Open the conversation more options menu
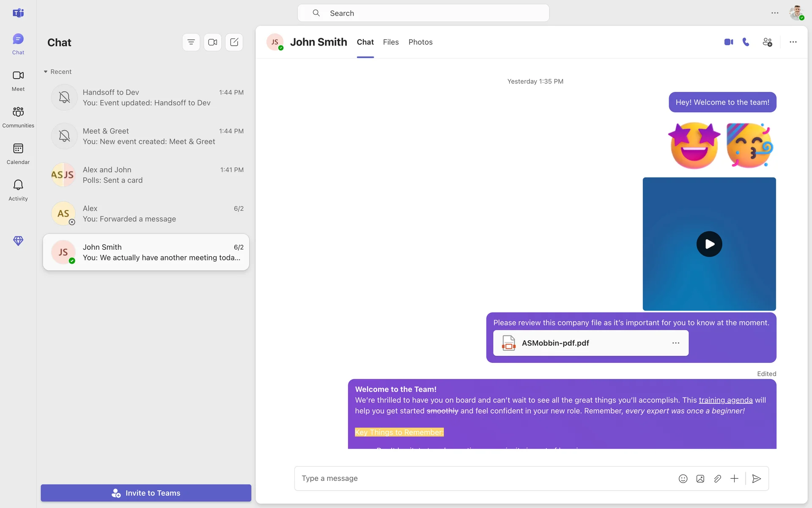Screen dimensions: 812x508 [793, 42]
